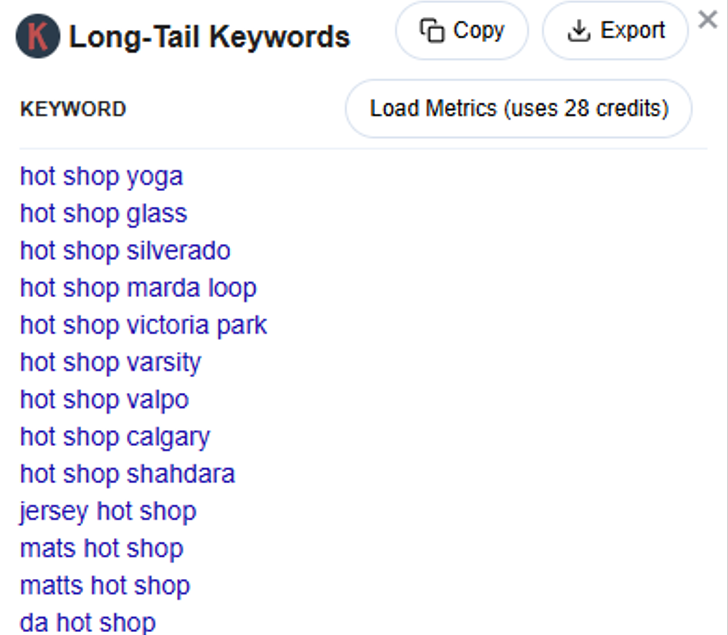Click the Export button

point(615,31)
